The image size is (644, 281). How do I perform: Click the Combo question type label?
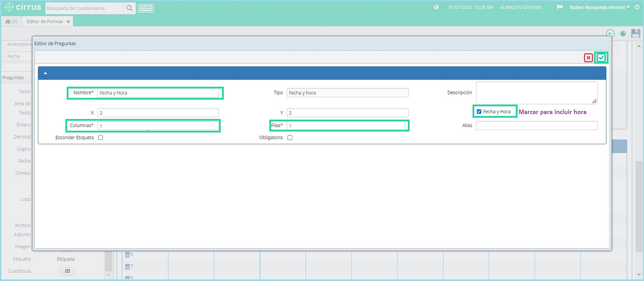click(x=23, y=173)
